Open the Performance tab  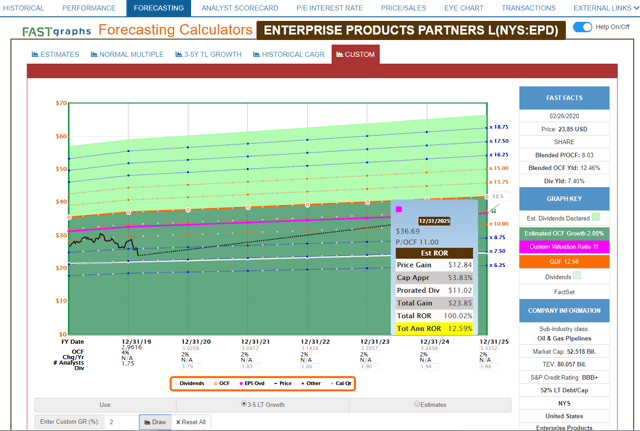[89, 8]
